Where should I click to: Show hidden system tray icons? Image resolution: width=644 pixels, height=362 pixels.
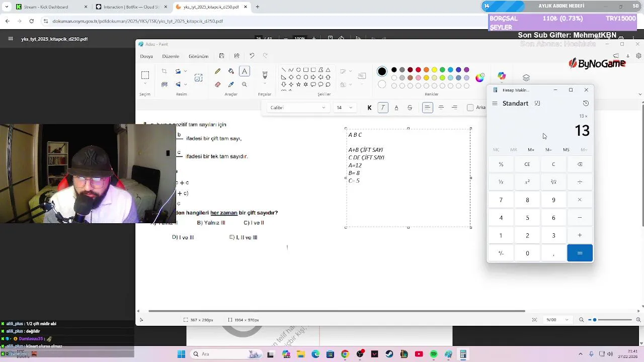point(580,354)
